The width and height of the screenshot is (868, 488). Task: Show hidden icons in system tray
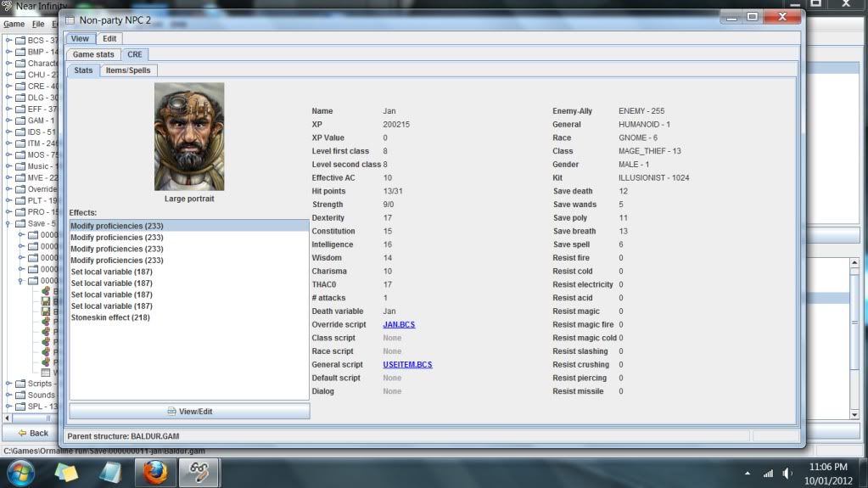(748, 473)
